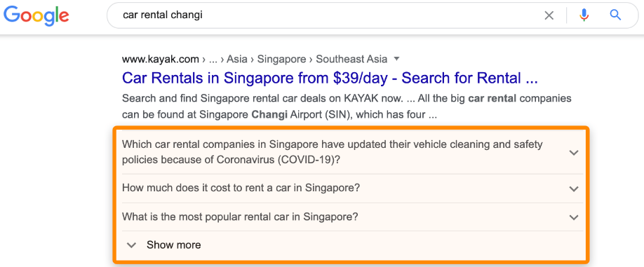644x267 pixels.
Task: Clear the search query with the X icon
Action: click(549, 15)
